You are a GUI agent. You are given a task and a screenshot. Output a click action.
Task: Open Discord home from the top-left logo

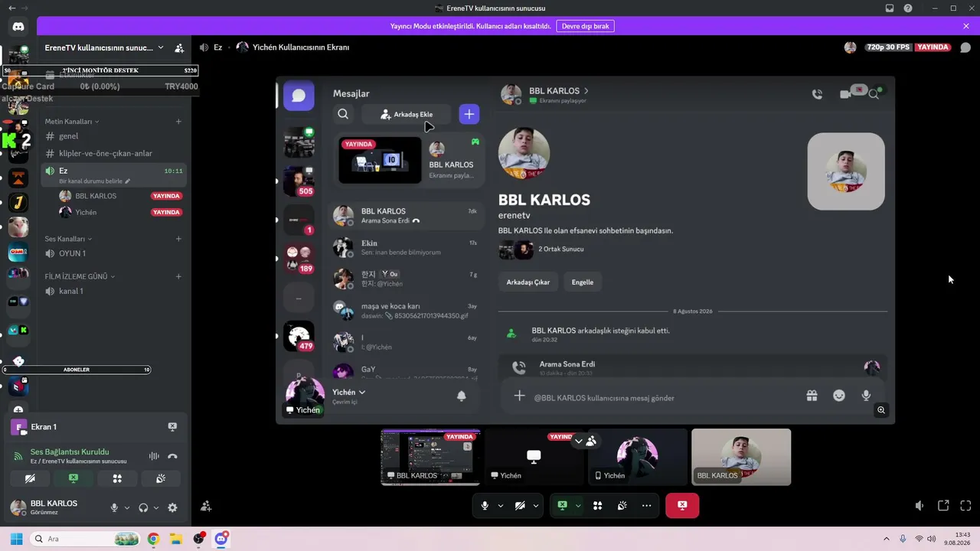[x=18, y=27]
